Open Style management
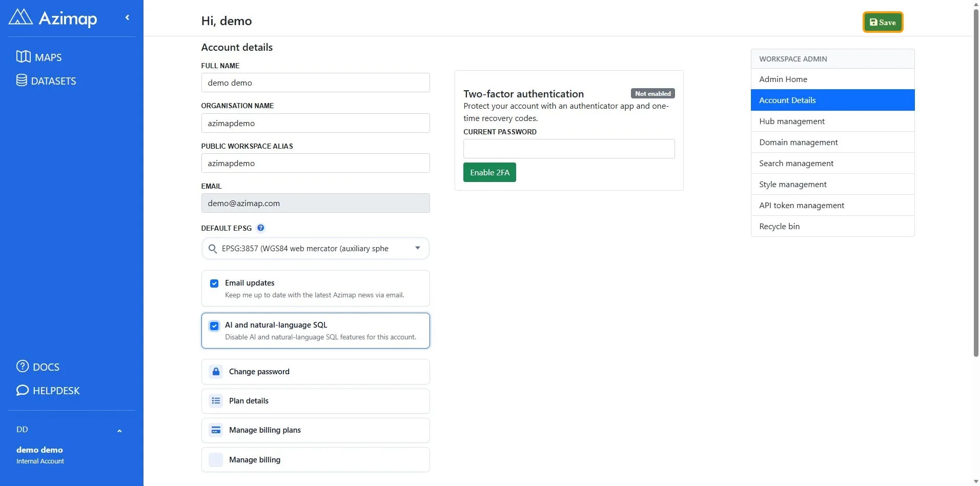980x486 pixels. tap(832, 184)
